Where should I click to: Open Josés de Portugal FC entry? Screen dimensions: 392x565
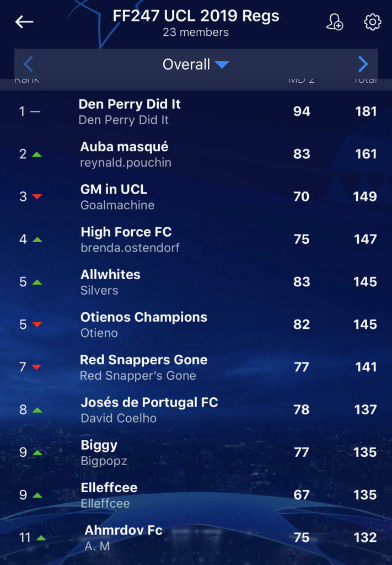tap(196, 410)
